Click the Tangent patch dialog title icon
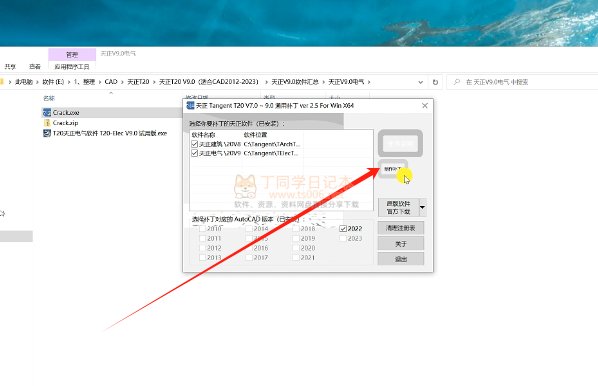598x386 pixels. pos(190,105)
